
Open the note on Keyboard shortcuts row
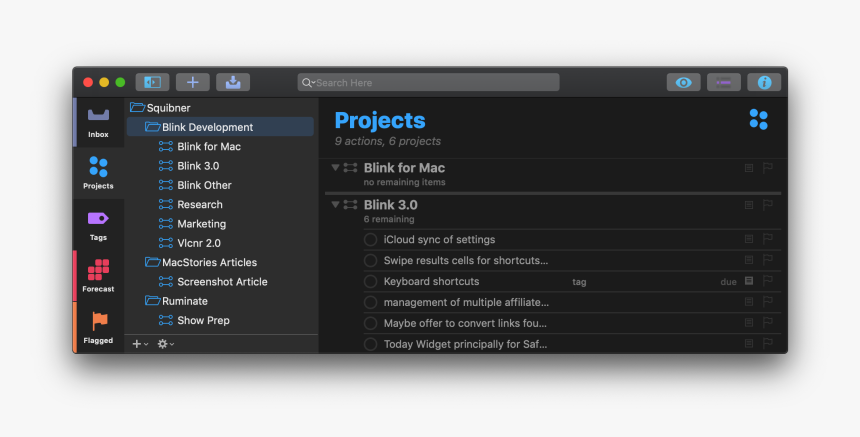click(x=749, y=281)
